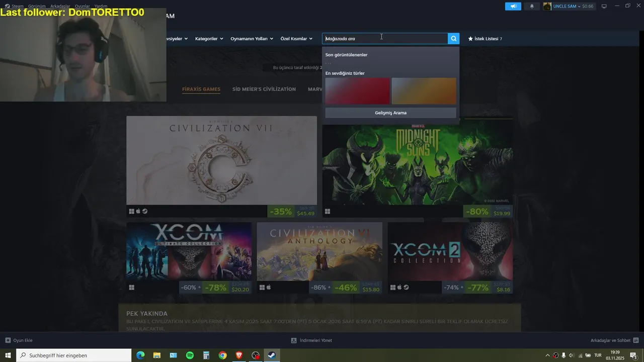The height and width of the screenshot is (362, 644).
Task: Open Windows notification center
Action: click(634, 355)
